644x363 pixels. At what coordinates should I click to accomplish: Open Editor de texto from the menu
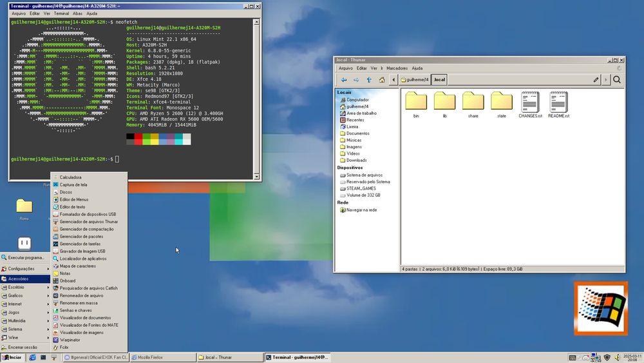pyautogui.click(x=89, y=207)
